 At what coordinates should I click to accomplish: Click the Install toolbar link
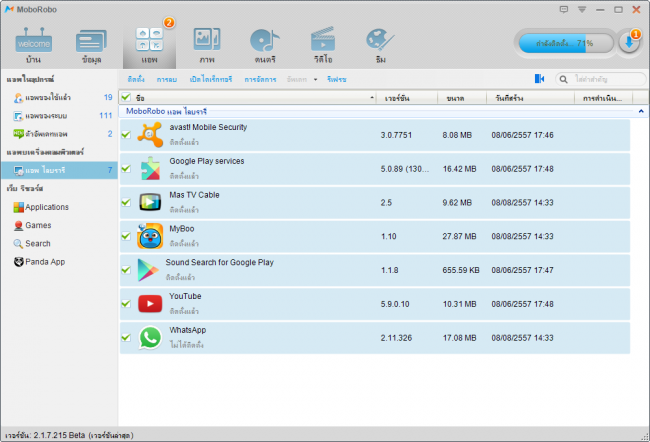(136, 79)
